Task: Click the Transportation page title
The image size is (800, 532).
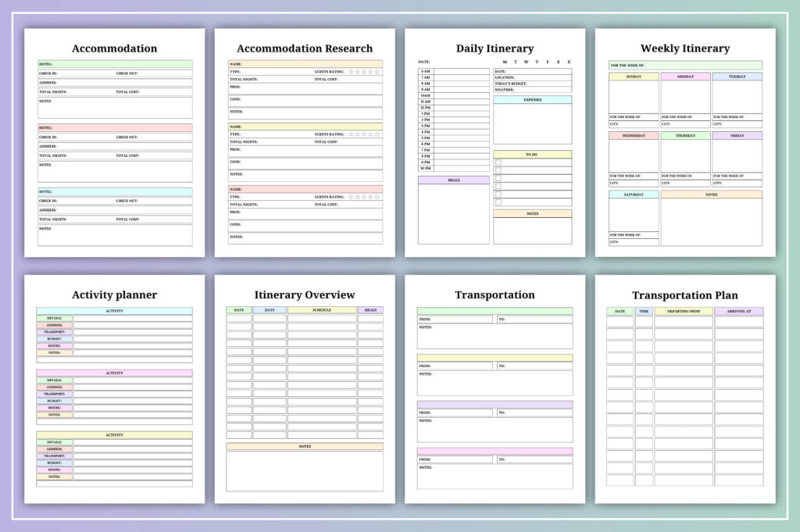Action: point(495,295)
